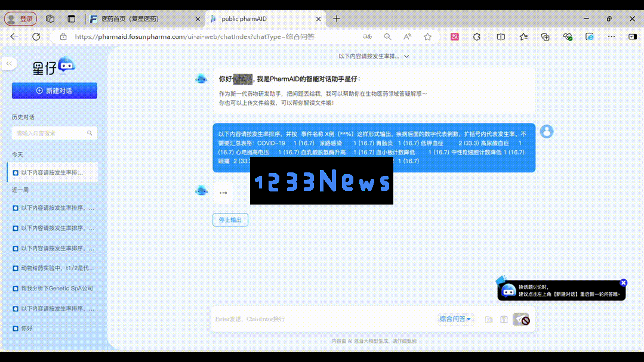The height and width of the screenshot is (362, 644).
Task: Open browser essentials heart icon
Action: click(x=568, y=36)
